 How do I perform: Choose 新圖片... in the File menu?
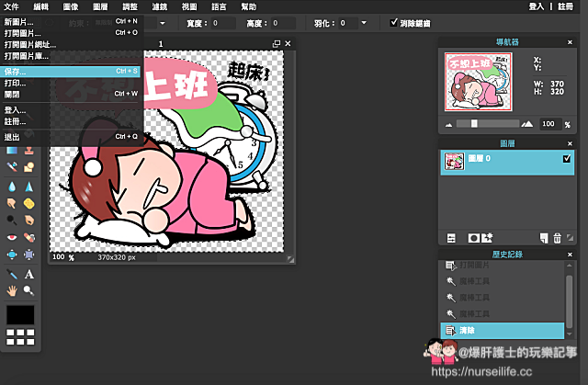[71, 22]
